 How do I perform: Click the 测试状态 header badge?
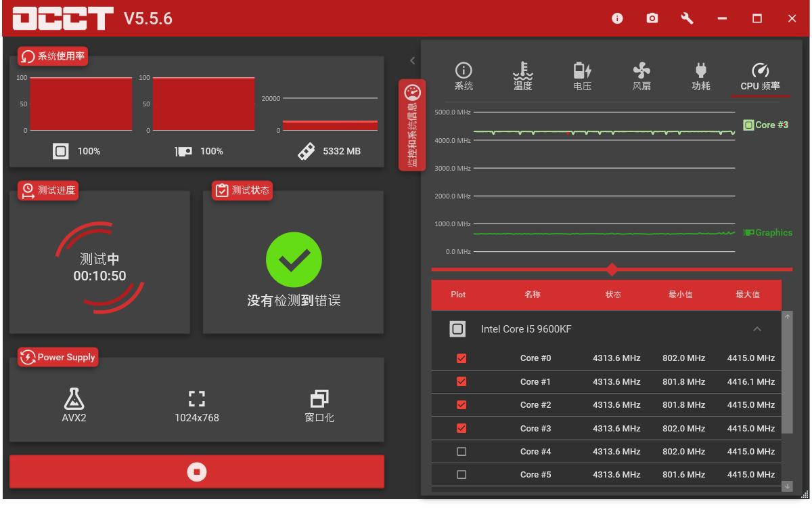click(242, 190)
